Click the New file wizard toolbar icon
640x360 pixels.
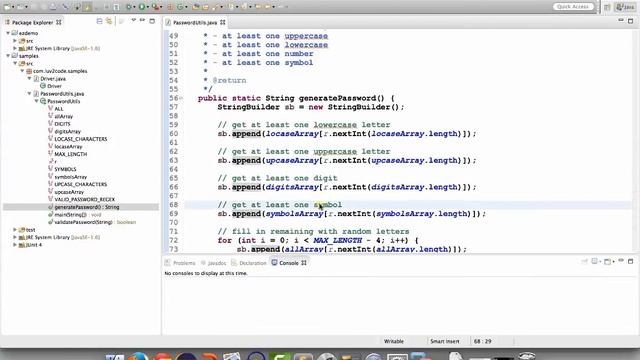click(x=7, y=7)
